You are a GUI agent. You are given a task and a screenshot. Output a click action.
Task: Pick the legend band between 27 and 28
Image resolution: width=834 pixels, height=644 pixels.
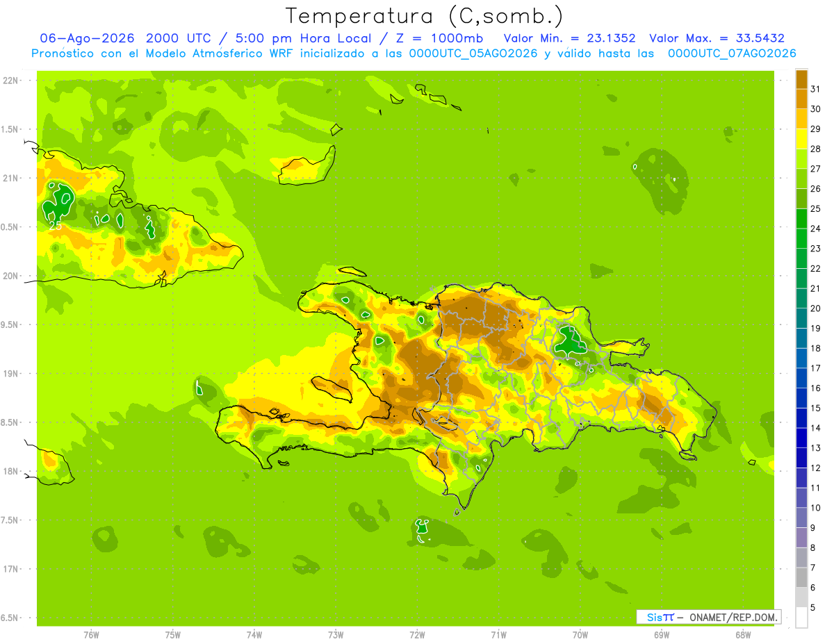[x=801, y=158]
